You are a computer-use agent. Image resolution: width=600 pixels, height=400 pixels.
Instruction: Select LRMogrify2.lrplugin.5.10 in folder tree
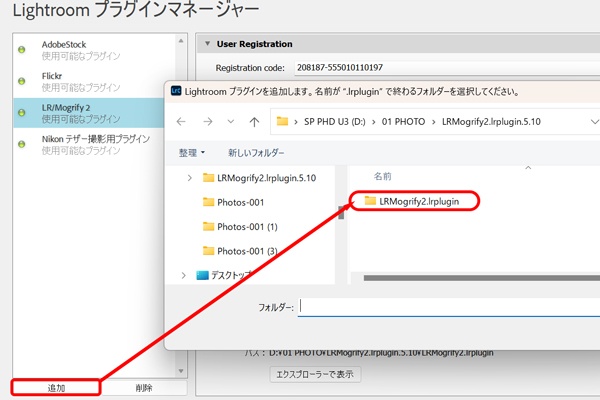[259, 178]
